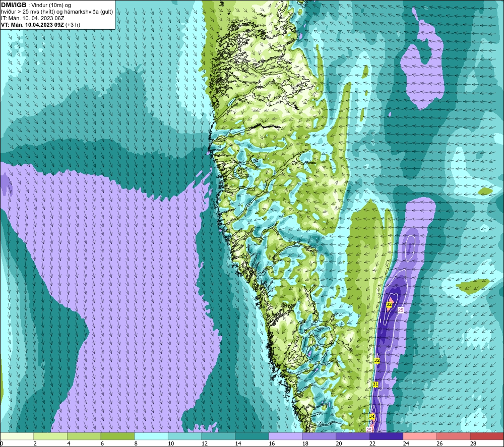Click the '26' tick label on the color scale

tap(439, 443)
